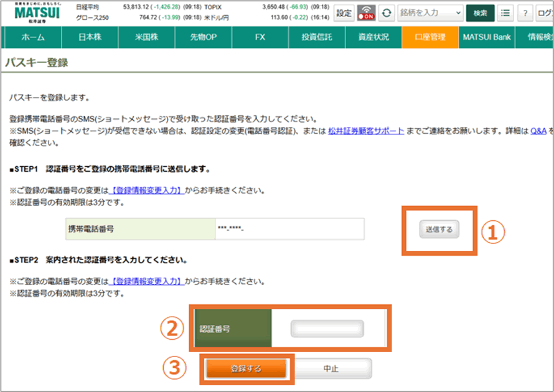
Task: Toggle the streaming ON indicator icon
Action: click(x=366, y=13)
